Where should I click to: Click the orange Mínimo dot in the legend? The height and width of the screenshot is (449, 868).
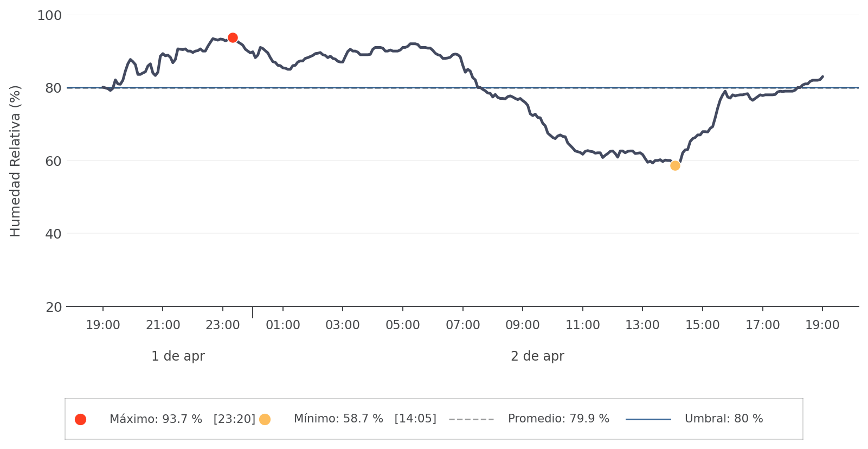265,419
